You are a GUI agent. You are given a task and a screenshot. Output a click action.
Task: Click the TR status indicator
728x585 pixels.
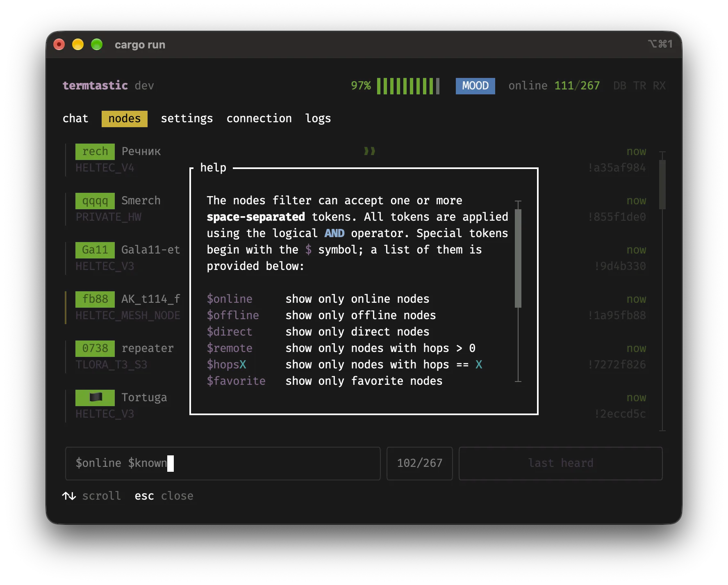[x=639, y=86]
